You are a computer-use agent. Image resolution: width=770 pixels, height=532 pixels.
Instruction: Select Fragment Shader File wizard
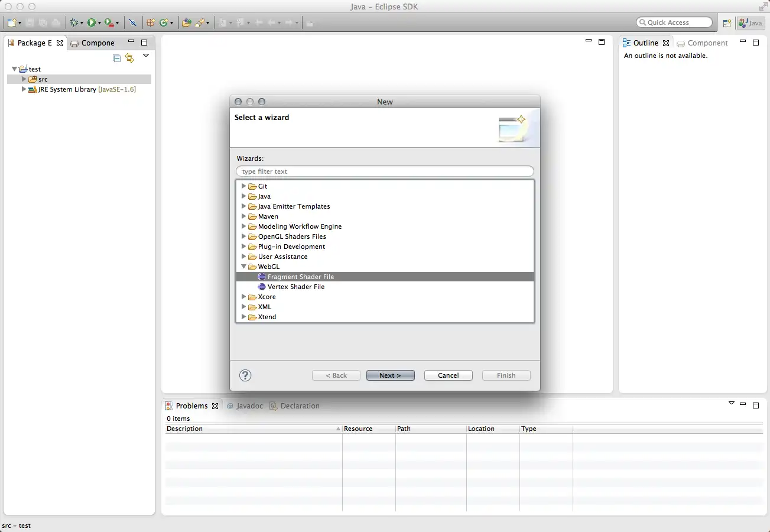coord(385,277)
